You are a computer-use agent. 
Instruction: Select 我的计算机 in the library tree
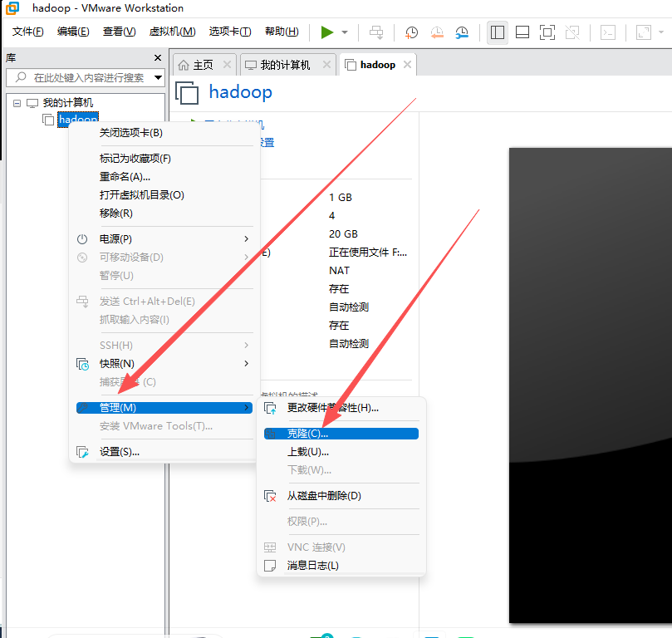click(x=68, y=103)
